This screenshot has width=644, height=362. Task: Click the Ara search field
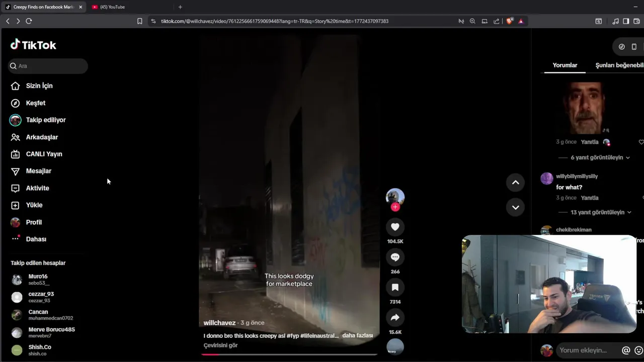point(48,66)
